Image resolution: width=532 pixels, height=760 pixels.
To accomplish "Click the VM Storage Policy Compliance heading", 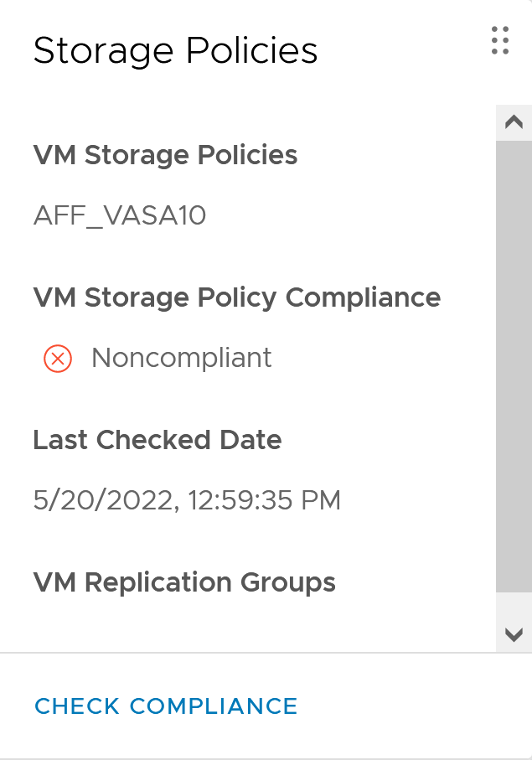I will click(x=237, y=297).
